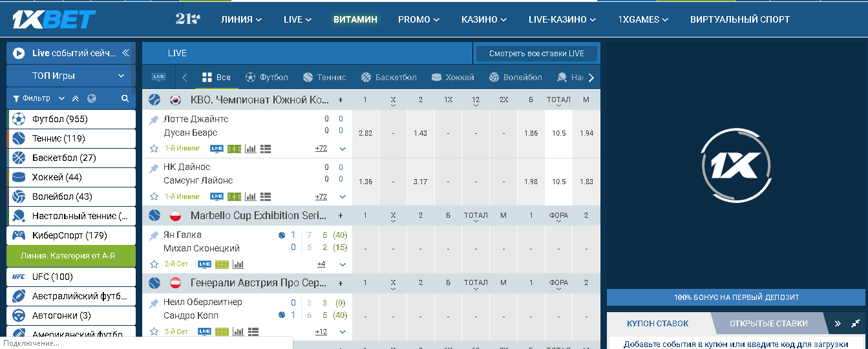
Task: Switch to the Футбол tab
Action: 267,78
